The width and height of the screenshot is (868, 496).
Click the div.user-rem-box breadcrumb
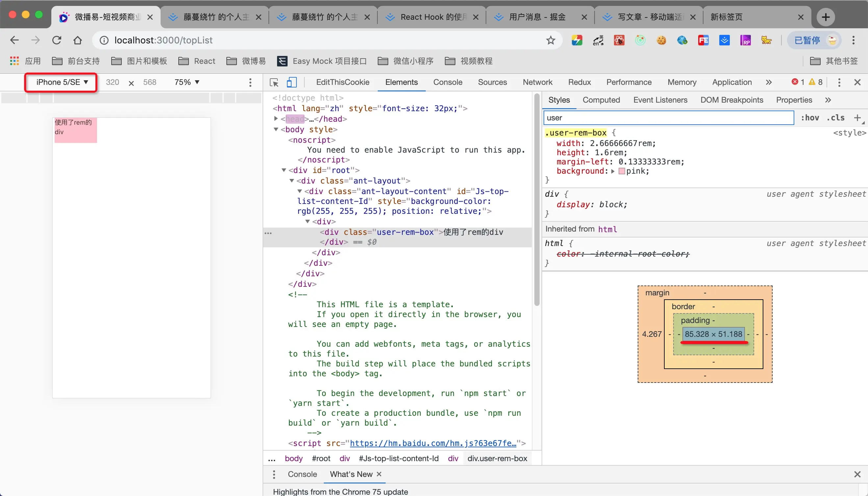click(497, 459)
